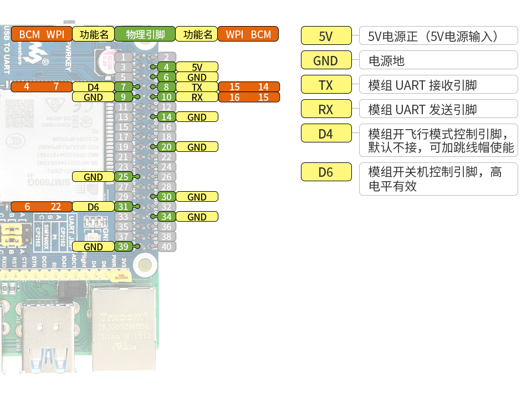Click the yellow 5V legend entry
The image size is (532, 404).
click(326, 35)
